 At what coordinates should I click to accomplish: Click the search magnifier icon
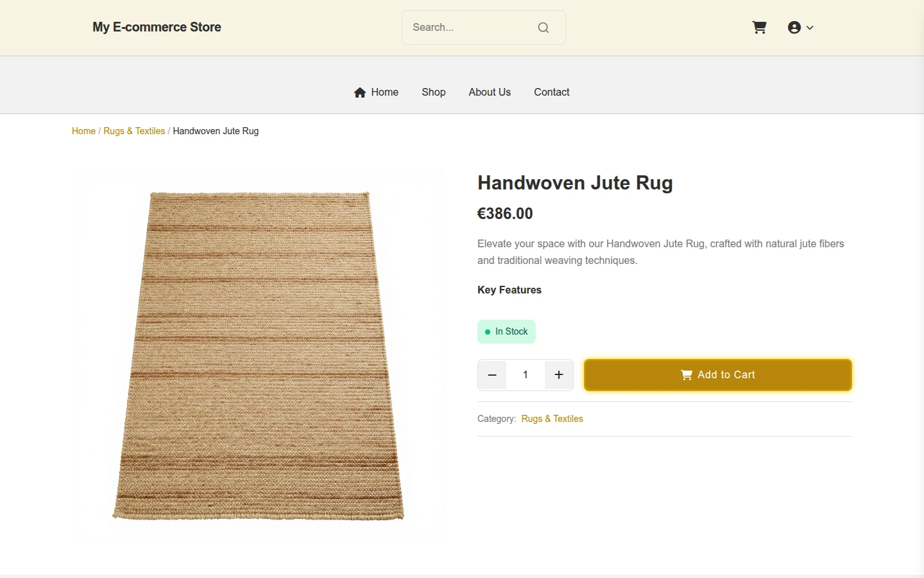click(543, 28)
